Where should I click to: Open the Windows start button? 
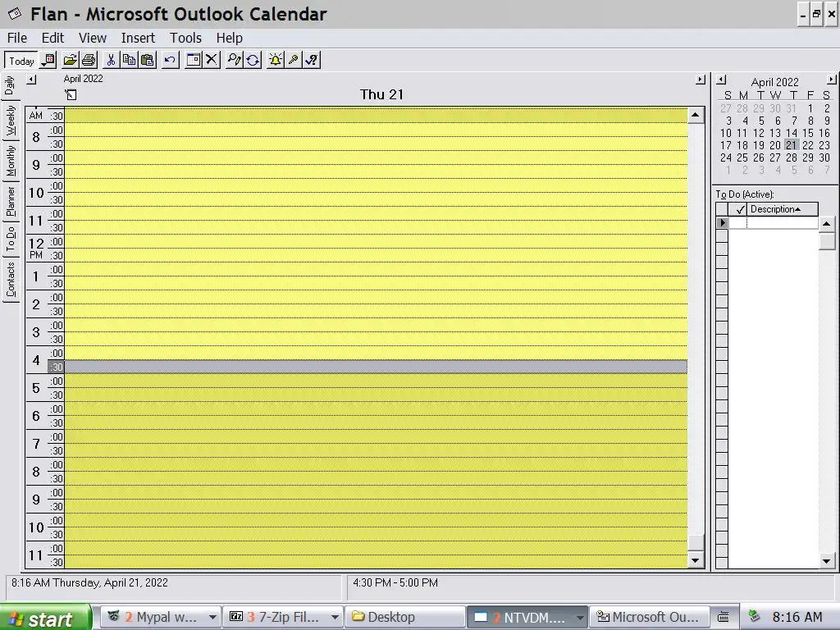(46, 618)
